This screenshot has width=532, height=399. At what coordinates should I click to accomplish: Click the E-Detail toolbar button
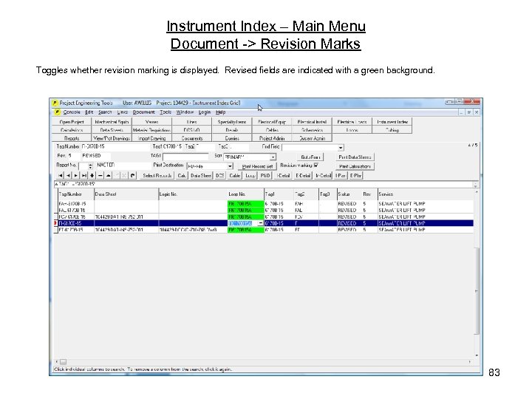303,175
